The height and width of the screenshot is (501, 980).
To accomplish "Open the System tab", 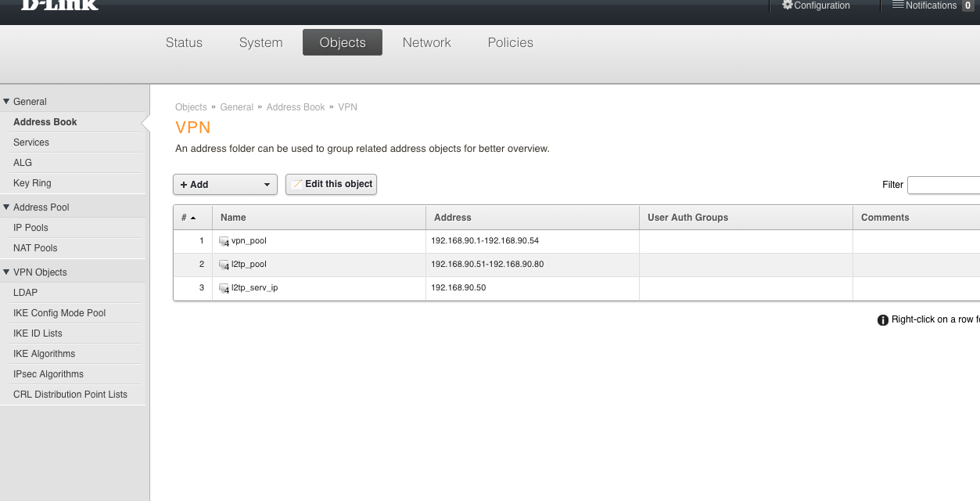I will pyautogui.click(x=260, y=43).
